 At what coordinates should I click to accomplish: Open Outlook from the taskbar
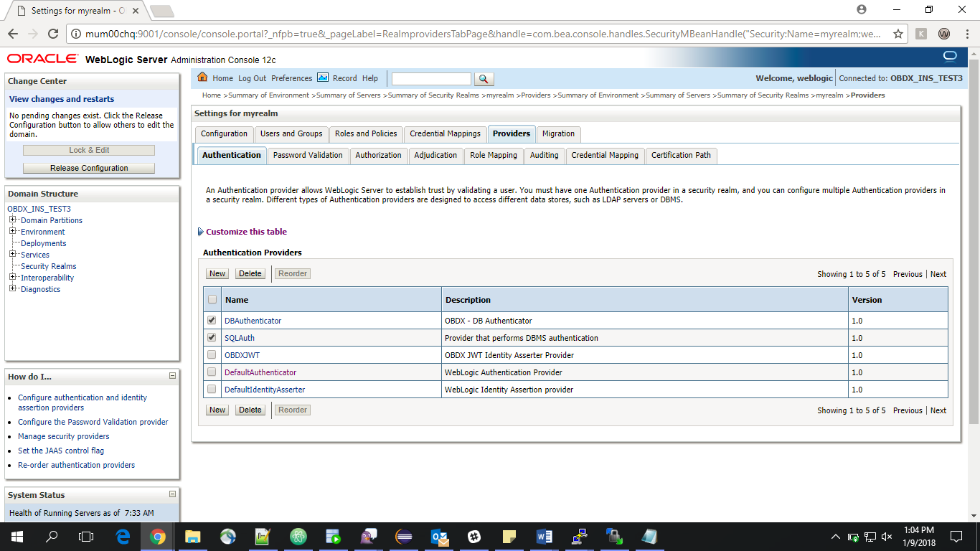pos(439,536)
